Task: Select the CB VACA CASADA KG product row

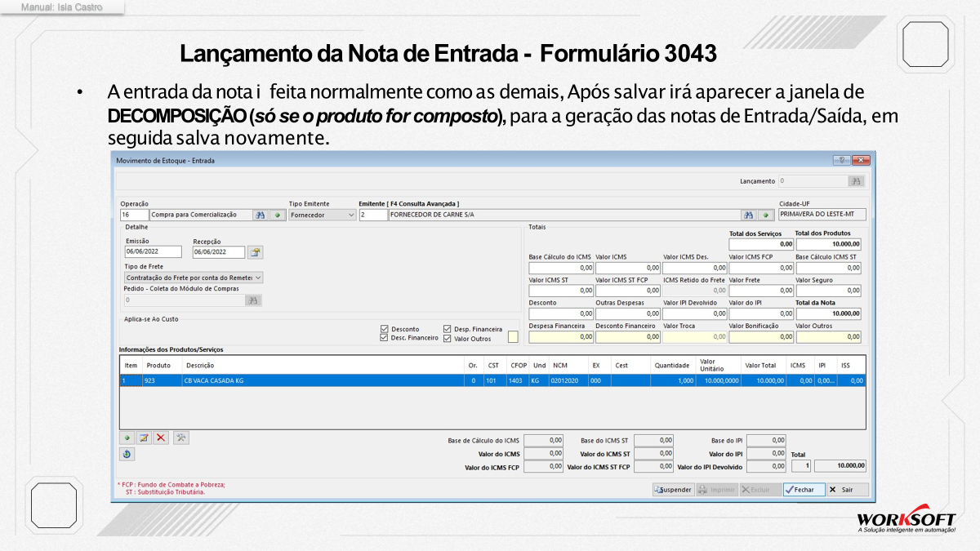Action: pyautogui.click(x=492, y=380)
